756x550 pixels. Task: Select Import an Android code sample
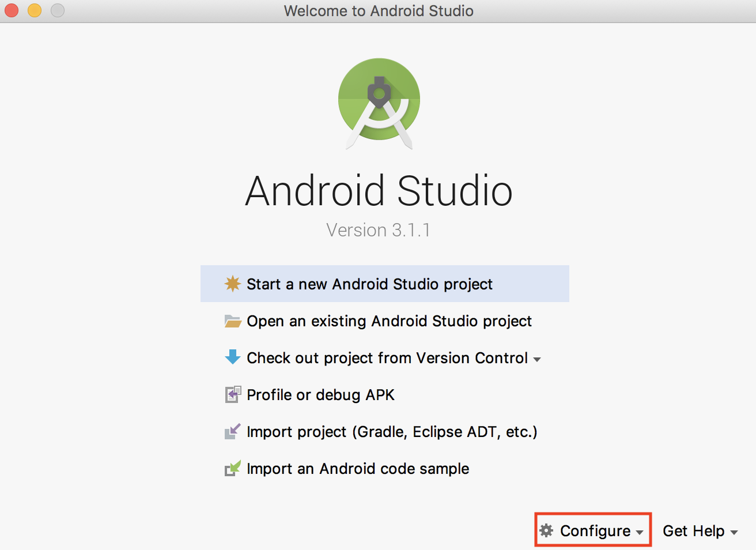(385, 468)
